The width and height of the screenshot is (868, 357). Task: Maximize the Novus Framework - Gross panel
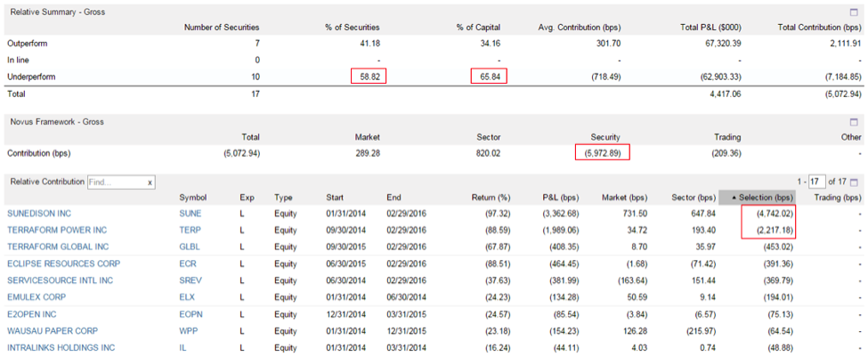coord(853,122)
